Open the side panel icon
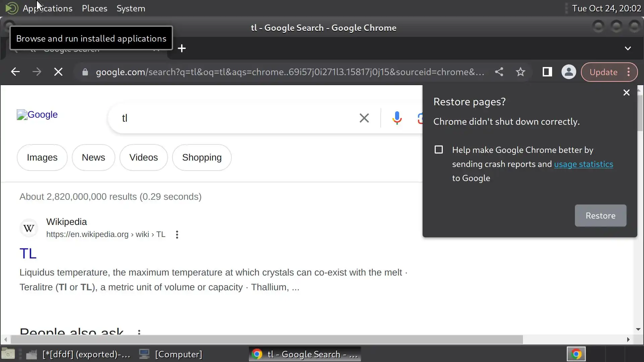Image resolution: width=644 pixels, height=362 pixels. pyautogui.click(x=547, y=72)
